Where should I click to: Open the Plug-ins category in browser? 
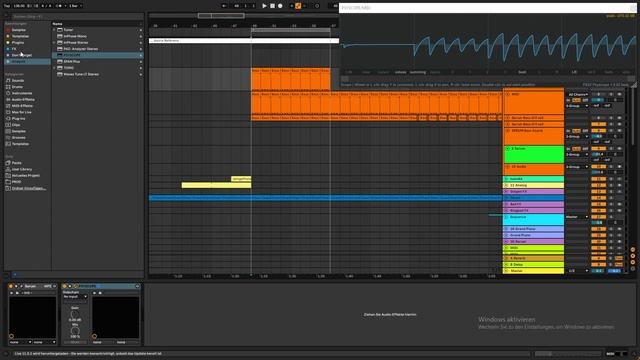coord(18,118)
